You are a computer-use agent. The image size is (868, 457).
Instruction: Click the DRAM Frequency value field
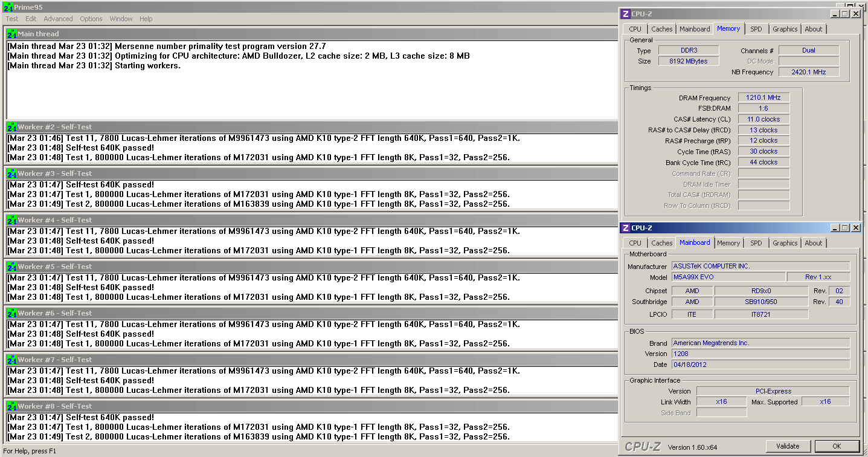[x=763, y=98]
